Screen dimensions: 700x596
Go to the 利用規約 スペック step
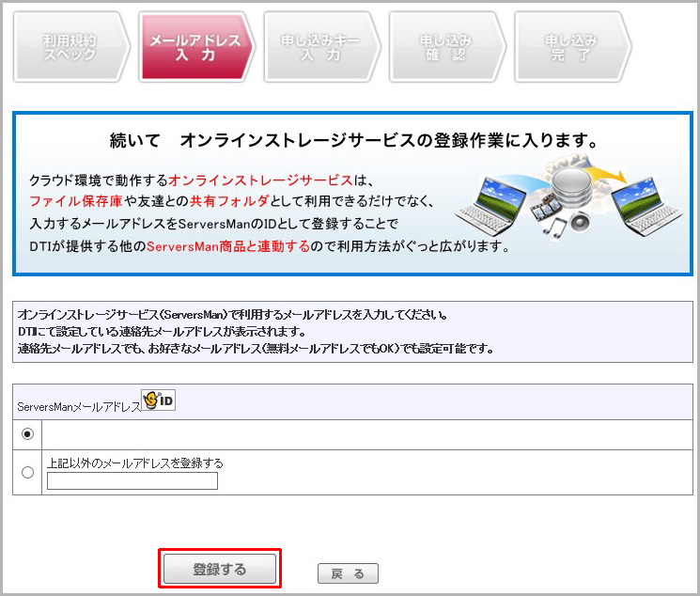[70, 48]
